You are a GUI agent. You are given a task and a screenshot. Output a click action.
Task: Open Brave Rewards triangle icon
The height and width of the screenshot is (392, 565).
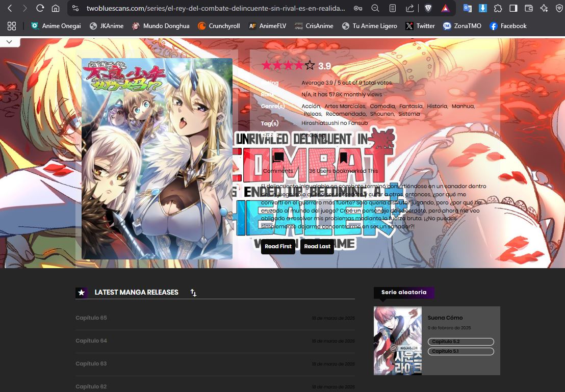pyautogui.click(x=445, y=8)
